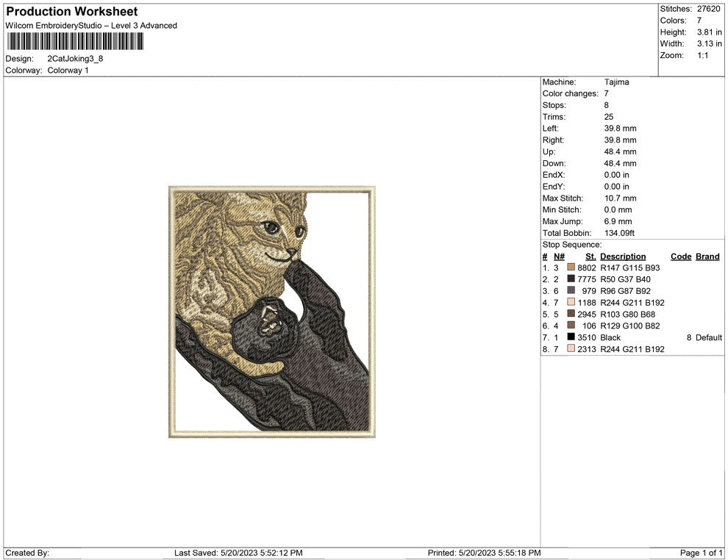This screenshot has height=560, width=728.
Task: Click the Max Stitch value '10.7 mm'
Action: pos(621,198)
